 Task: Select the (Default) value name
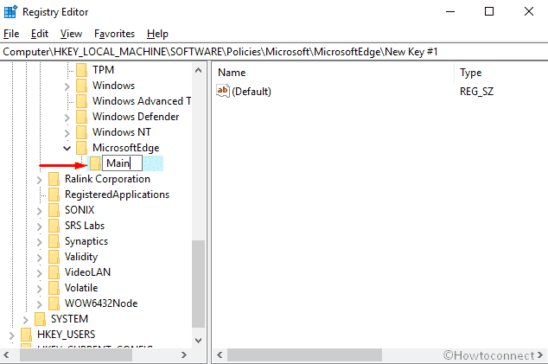tap(251, 92)
